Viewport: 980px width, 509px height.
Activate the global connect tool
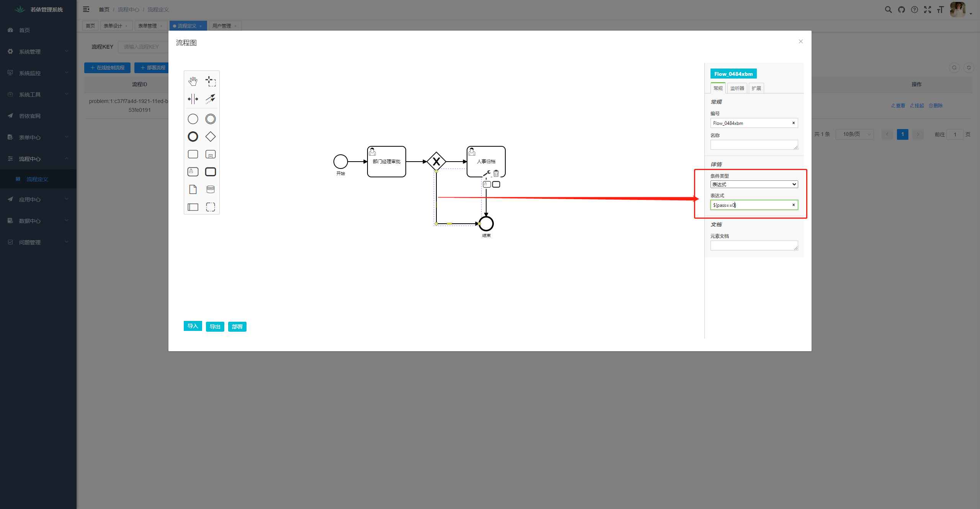[x=211, y=99]
